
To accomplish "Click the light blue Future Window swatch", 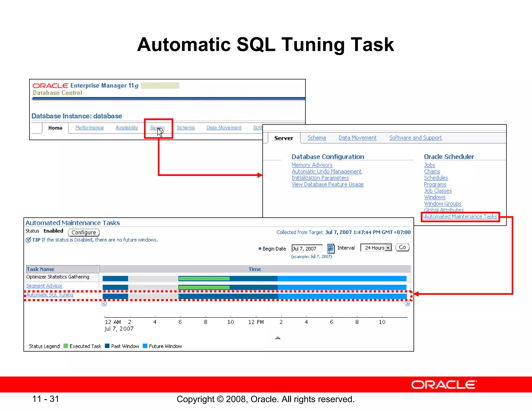I will (145, 346).
